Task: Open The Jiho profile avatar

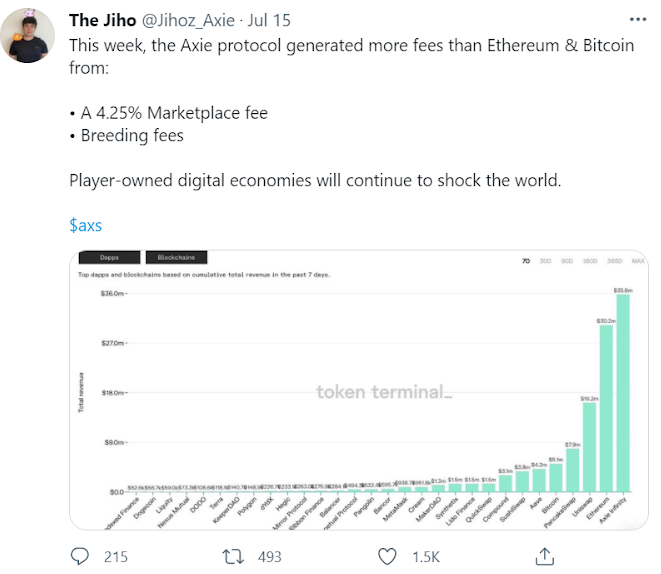Action: 27,35
